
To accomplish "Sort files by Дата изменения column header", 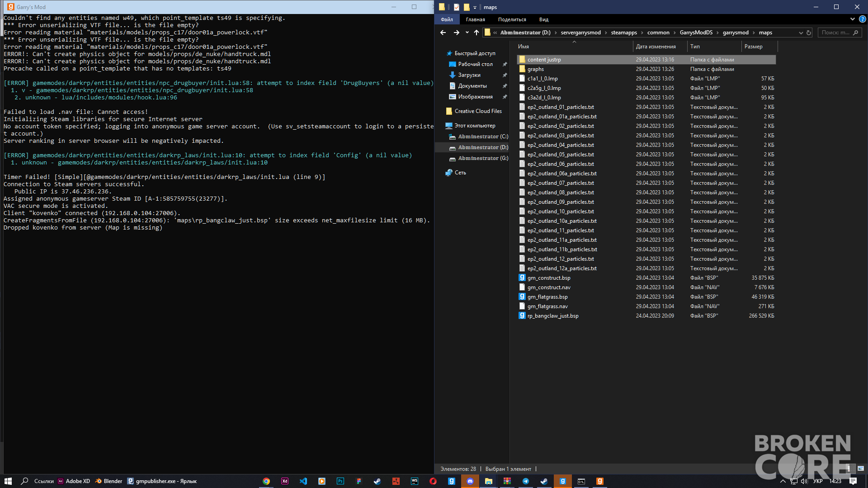I will (x=660, y=47).
